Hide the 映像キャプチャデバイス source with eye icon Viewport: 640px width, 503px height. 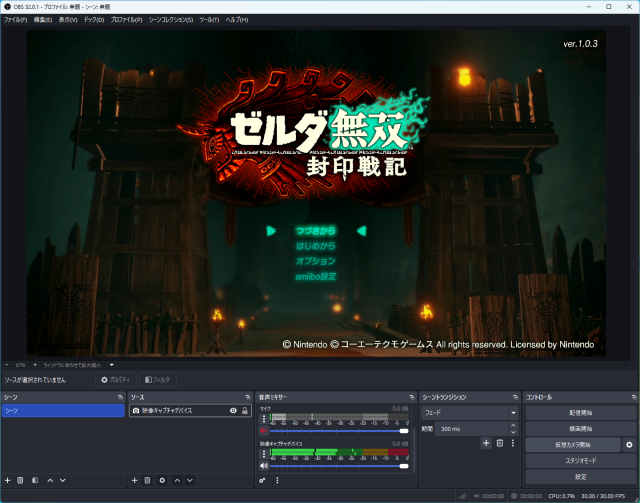233,411
